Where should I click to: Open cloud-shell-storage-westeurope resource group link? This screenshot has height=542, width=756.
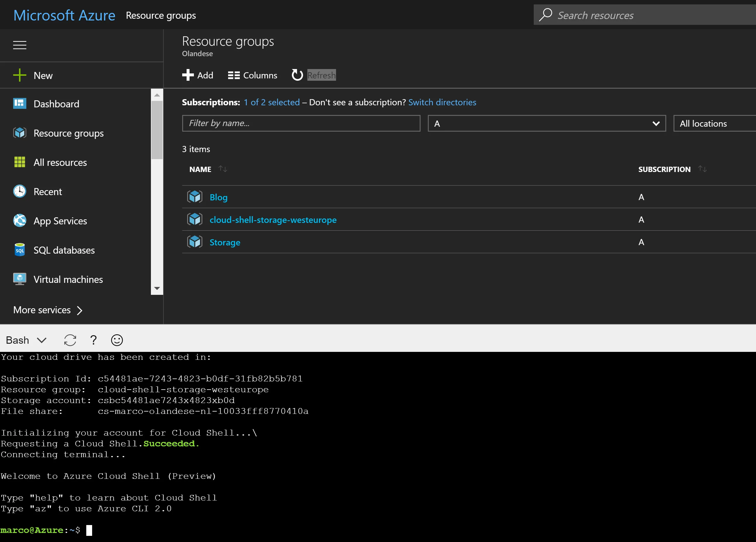pos(273,220)
